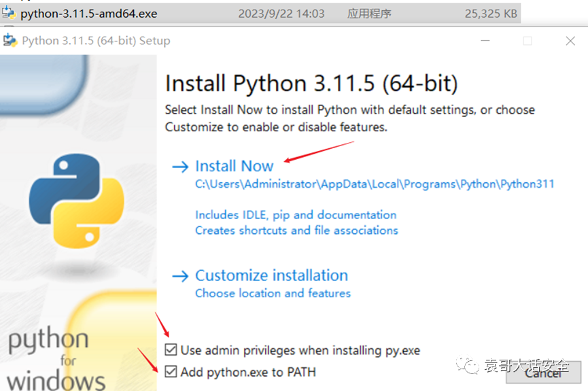Viewport: 588px width, 391px height.
Task: Close the Python Setup window
Action: pyautogui.click(x=570, y=41)
